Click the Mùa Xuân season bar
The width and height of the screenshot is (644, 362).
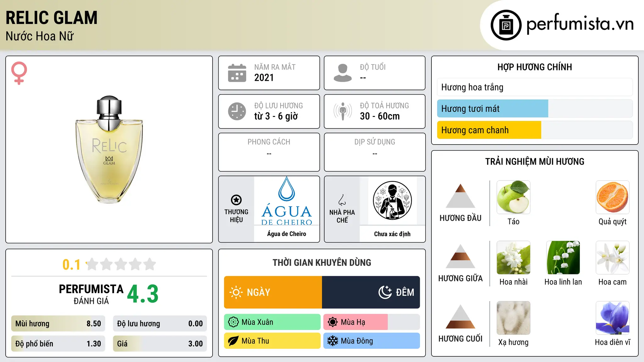272,322
